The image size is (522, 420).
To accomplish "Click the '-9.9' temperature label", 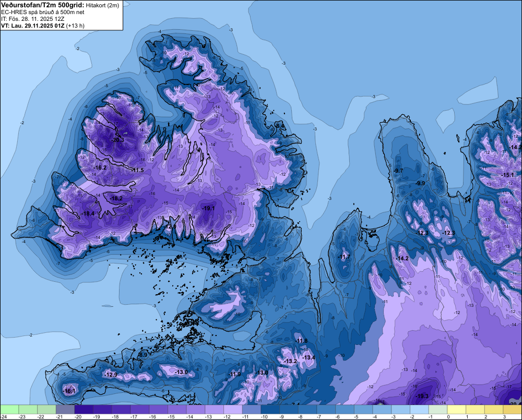I will coord(420,183).
